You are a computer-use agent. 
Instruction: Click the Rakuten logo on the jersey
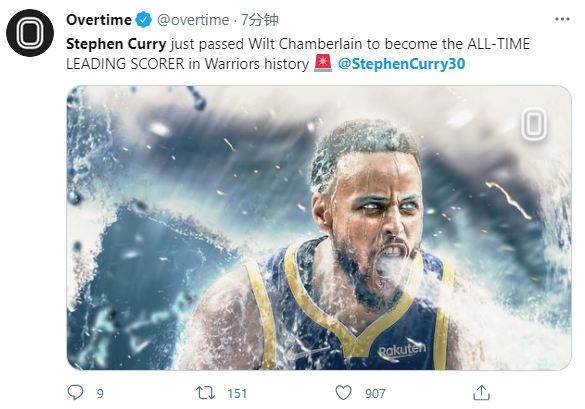[402, 351]
